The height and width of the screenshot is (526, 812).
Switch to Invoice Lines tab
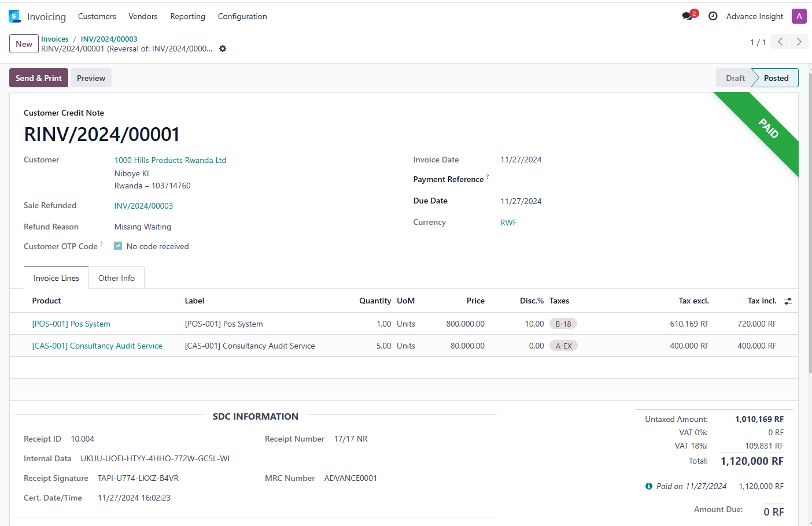point(56,278)
